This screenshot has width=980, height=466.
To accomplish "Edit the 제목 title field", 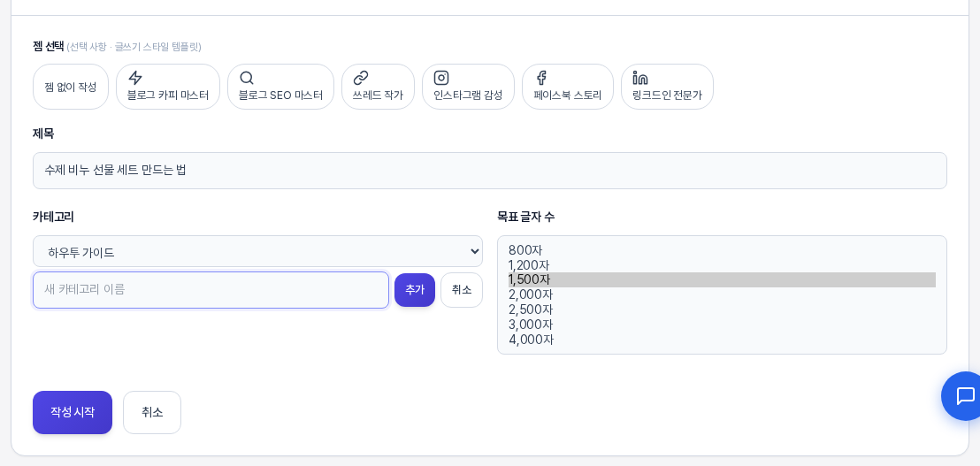I will 490,171.
